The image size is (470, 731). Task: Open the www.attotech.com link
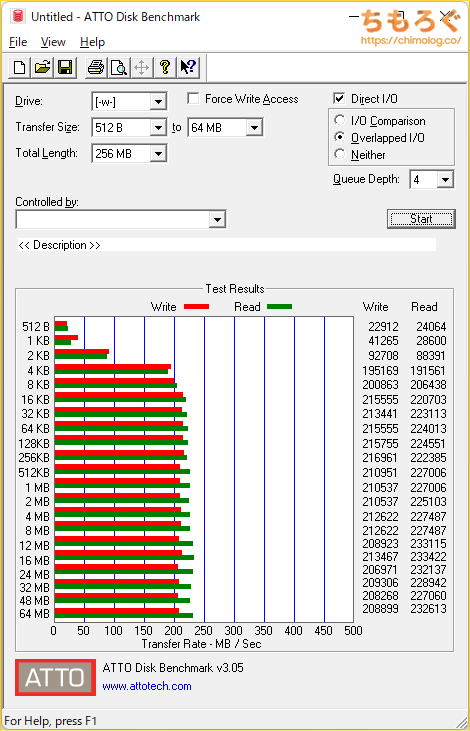(x=147, y=686)
